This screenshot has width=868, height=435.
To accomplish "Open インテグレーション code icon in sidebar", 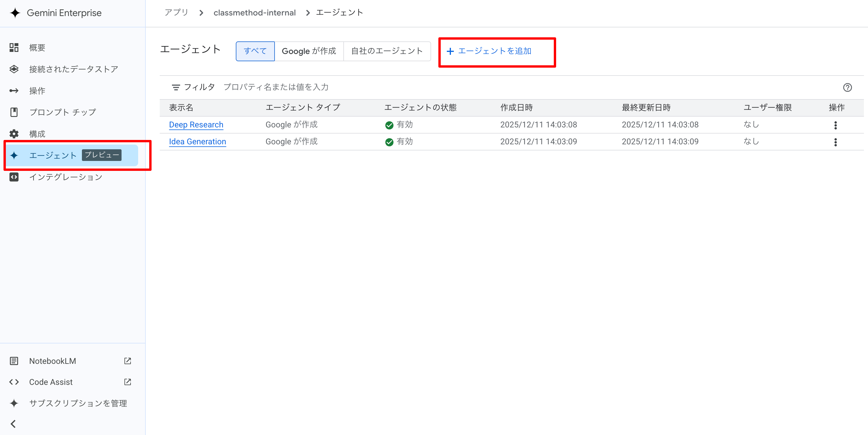I will (14, 177).
